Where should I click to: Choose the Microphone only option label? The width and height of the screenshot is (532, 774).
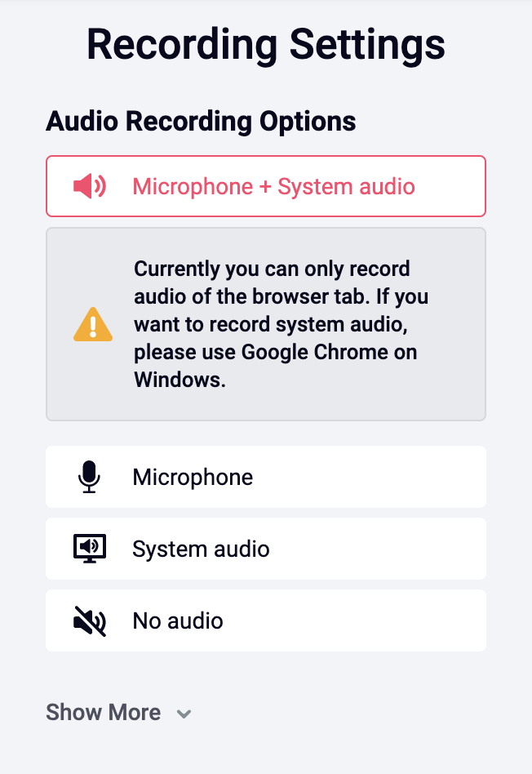tap(193, 478)
